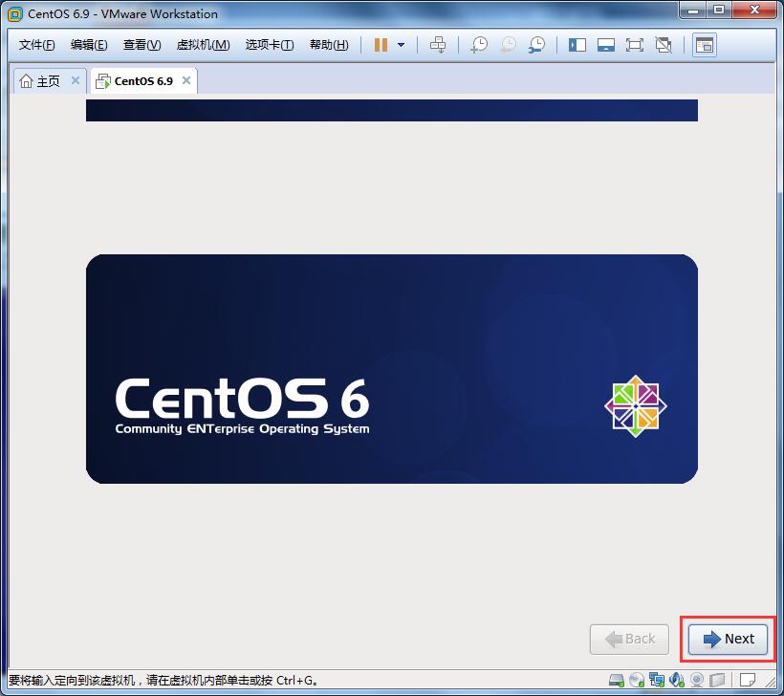This screenshot has width=784, height=696.
Task: Send Ctrl+Alt+Del to the virtual machine
Action: 438,45
